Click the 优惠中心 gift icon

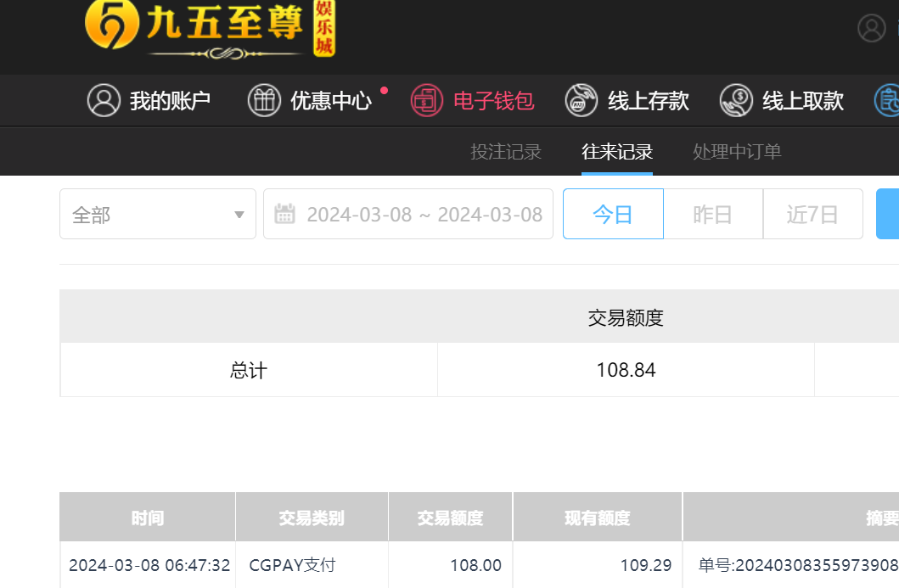tap(264, 100)
